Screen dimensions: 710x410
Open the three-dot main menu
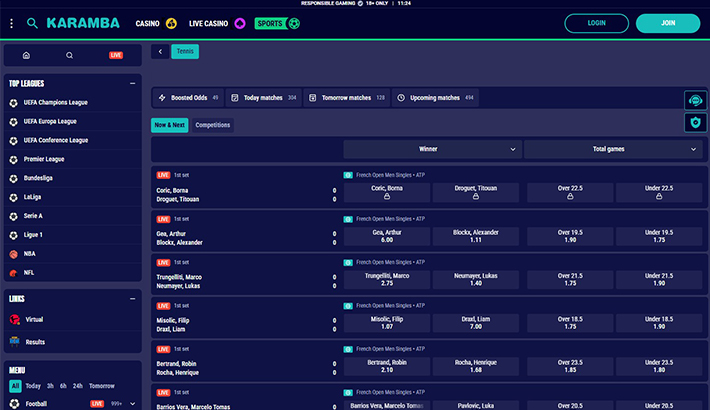(11, 23)
